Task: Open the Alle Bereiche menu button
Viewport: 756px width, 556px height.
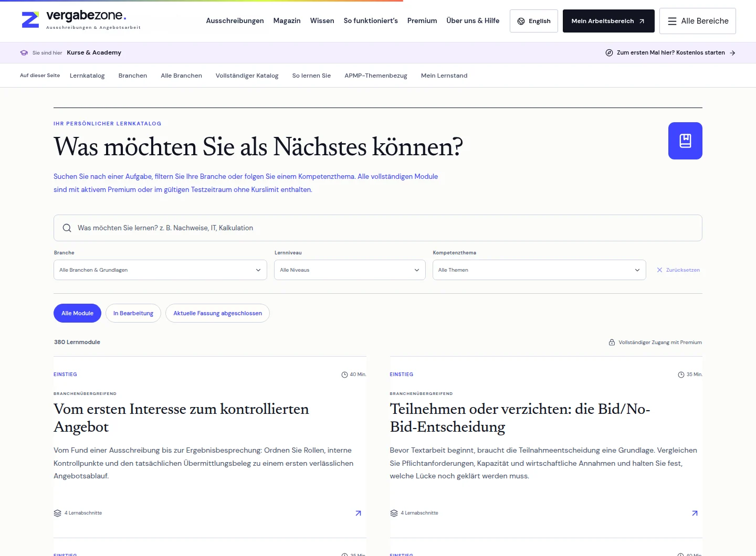Action: 698,21
